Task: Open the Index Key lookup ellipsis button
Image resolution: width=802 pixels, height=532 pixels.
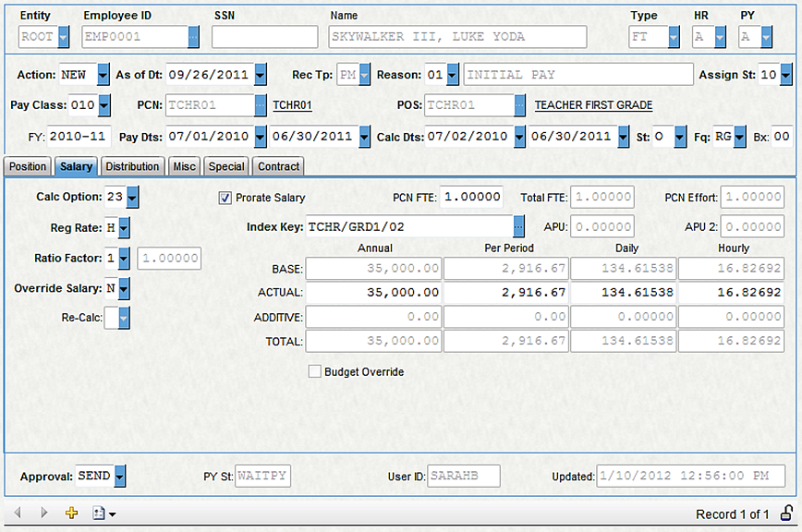Action: (518, 226)
